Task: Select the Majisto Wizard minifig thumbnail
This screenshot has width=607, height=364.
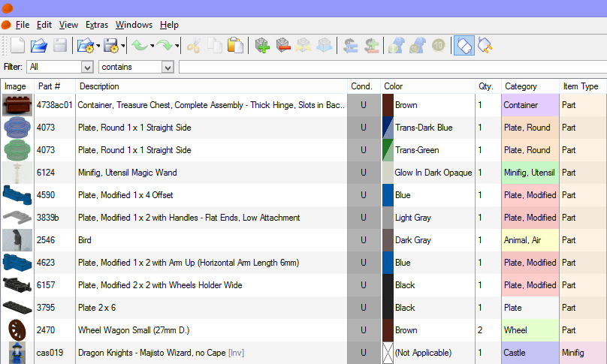Action: (x=17, y=353)
